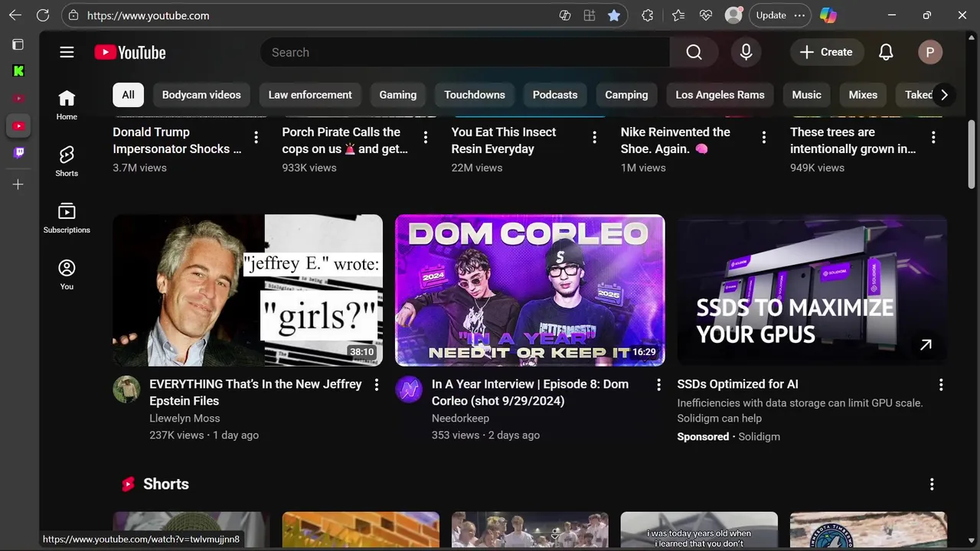Click the Create button
This screenshot has height=551, width=980.
tap(826, 52)
